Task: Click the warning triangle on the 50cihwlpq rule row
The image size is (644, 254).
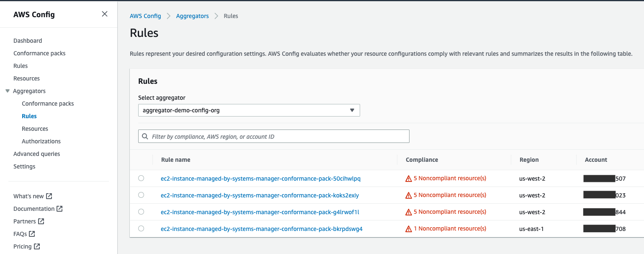Action: [x=408, y=178]
